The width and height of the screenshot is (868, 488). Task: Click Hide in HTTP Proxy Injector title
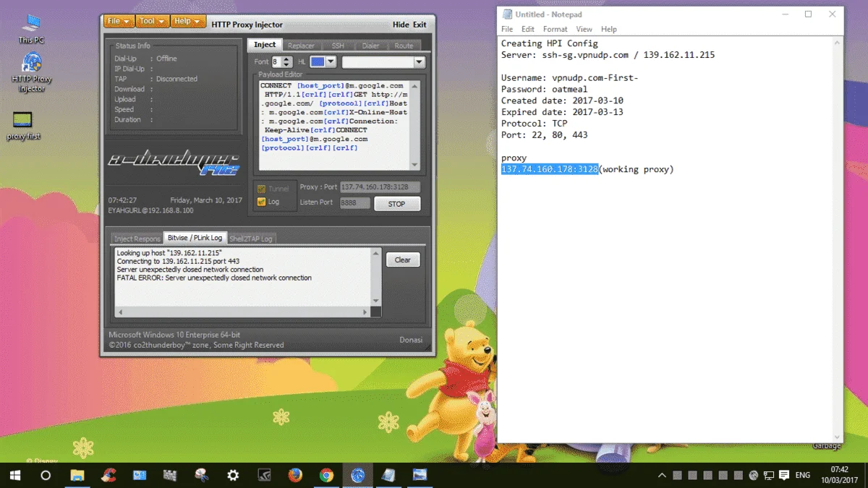click(401, 25)
